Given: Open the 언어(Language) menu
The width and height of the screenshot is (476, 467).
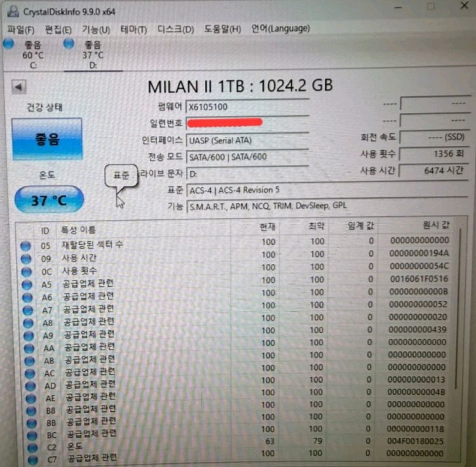Looking at the screenshot, I should point(281,29).
